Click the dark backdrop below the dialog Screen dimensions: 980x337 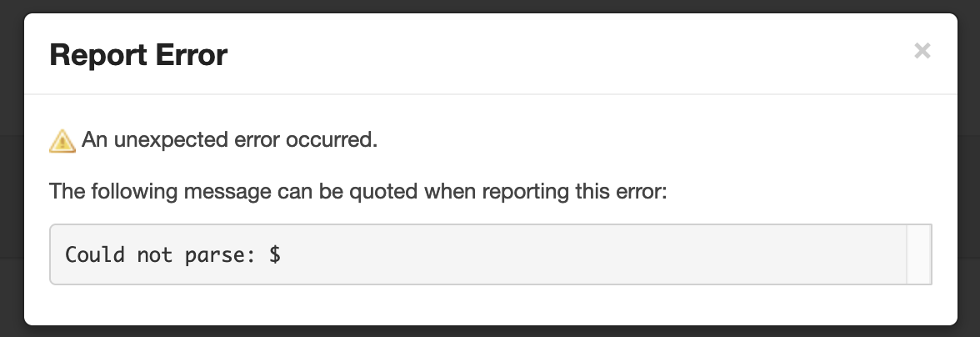(490, 331)
